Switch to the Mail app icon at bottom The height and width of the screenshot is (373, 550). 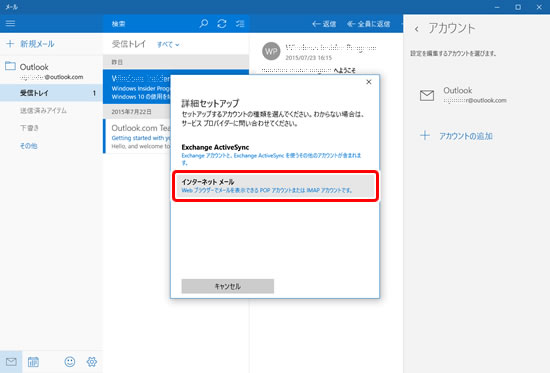[11, 362]
